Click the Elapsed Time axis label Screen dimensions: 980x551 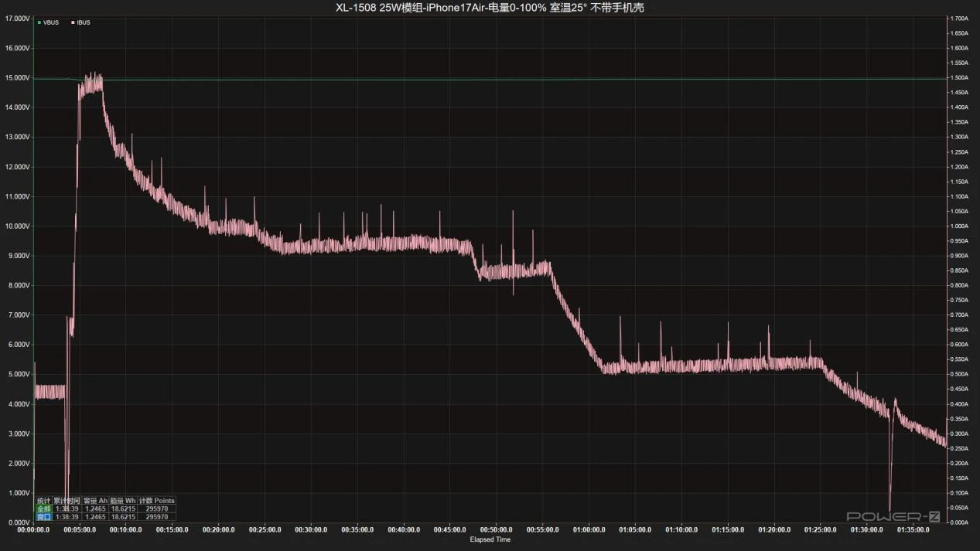tap(490, 539)
